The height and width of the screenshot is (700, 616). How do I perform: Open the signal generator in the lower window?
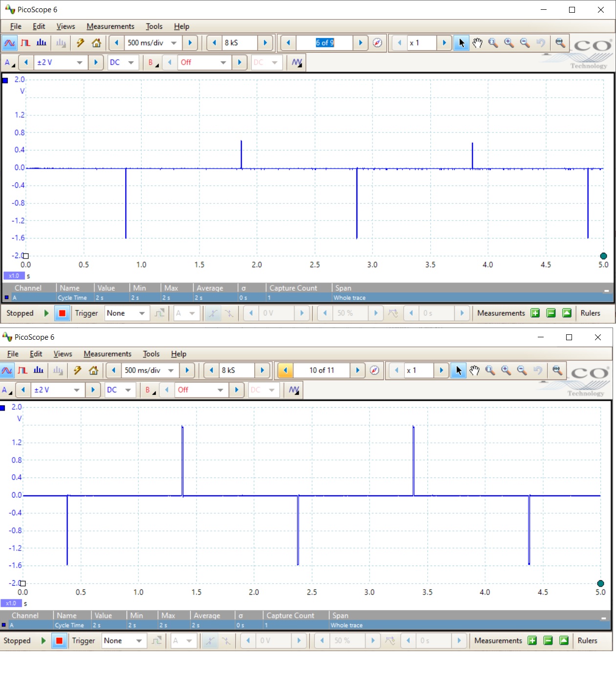coord(294,390)
